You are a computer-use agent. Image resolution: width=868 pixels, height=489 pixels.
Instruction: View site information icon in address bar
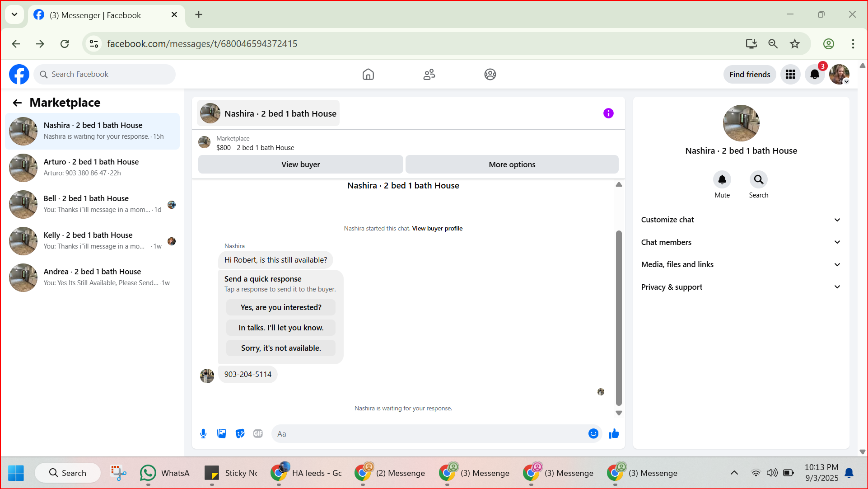tap(94, 44)
